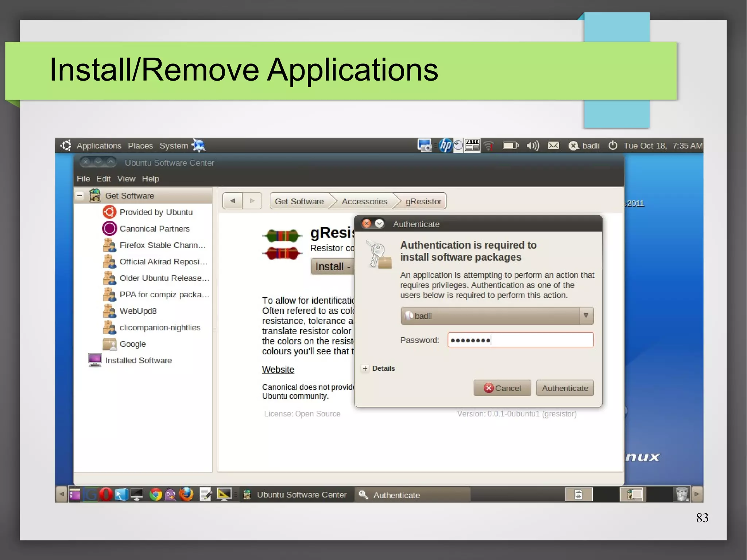Open the screenshot tool panel icon

(x=425, y=146)
